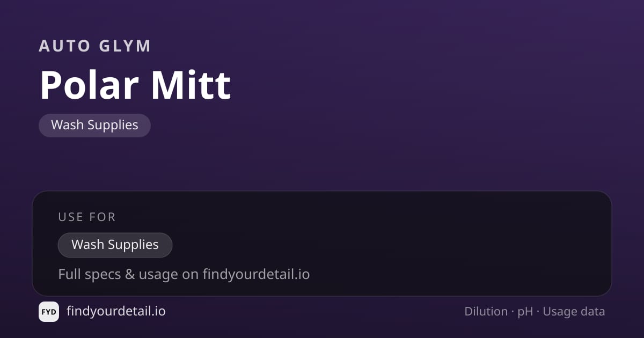Viewport: 644px width, 338px height.
Task: Click the word Mitt in the title
Action: click(x=191, y=85)
